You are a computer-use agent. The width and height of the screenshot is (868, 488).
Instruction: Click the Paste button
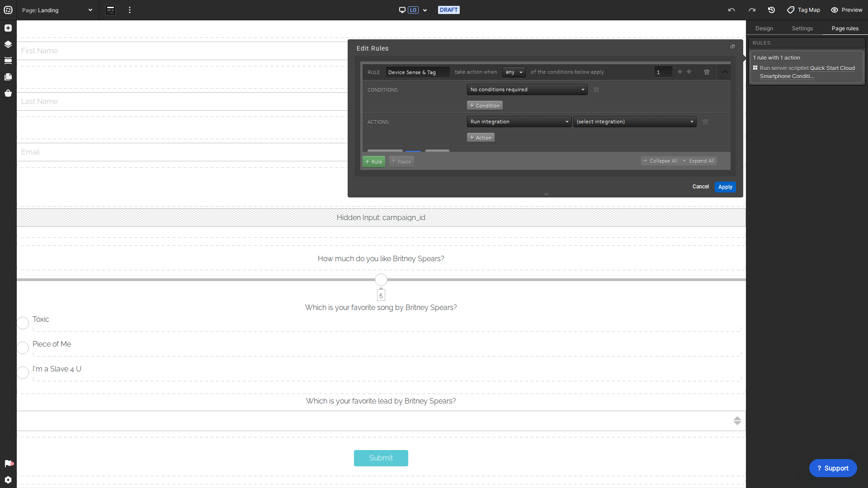(401, 161)
